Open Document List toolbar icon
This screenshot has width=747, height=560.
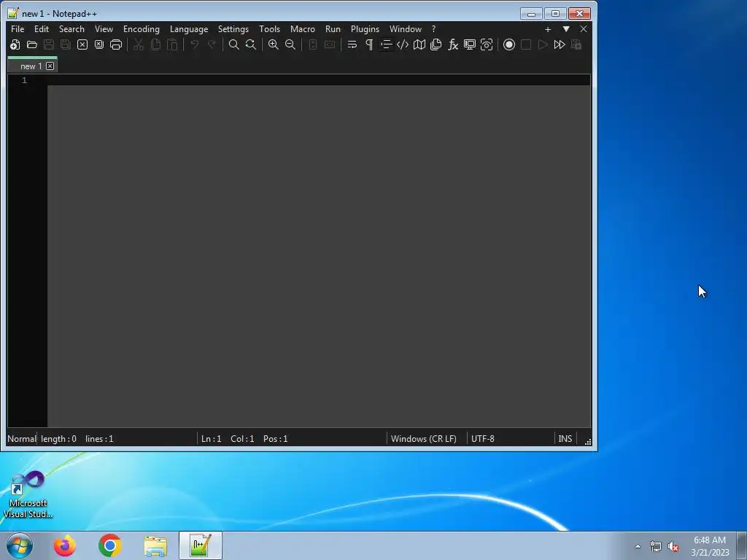(436, 44)
